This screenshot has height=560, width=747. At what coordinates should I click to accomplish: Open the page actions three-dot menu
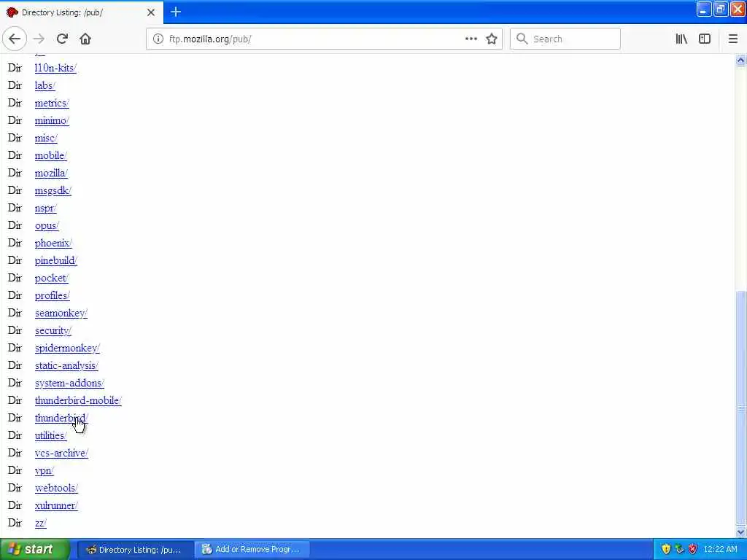point(471,39)
